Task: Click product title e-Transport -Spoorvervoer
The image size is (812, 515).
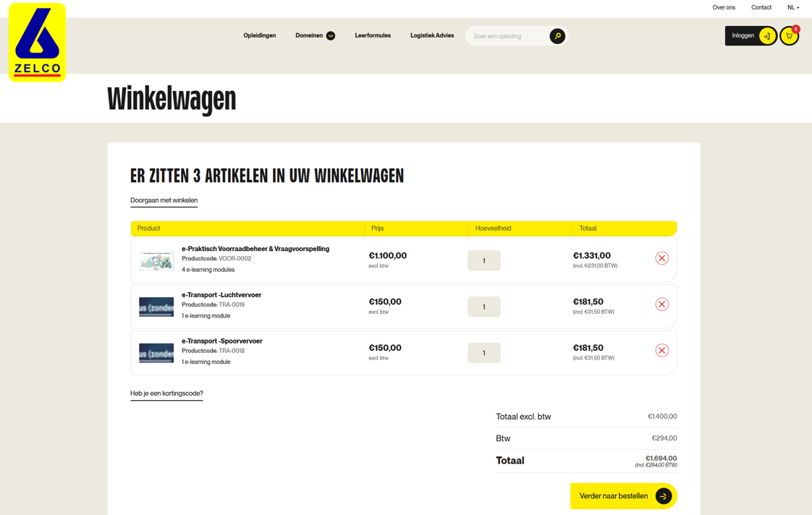Action: [221, 341]
